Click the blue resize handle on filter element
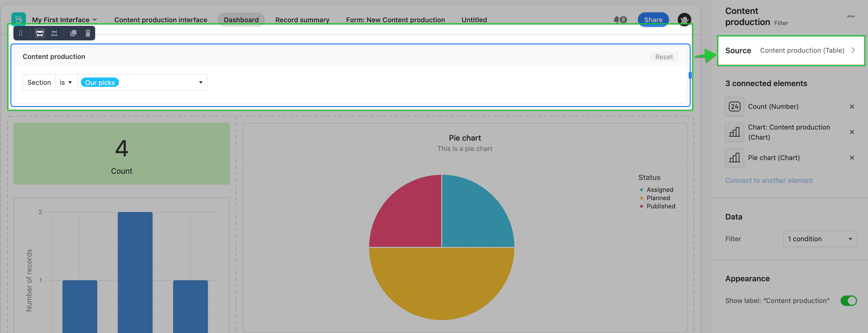The height and width of the screenshot is (333, 868). point(690,75)
